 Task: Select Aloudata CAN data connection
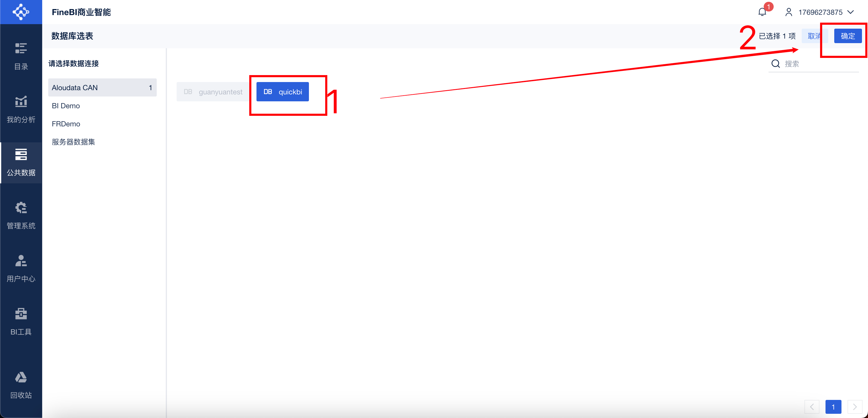click(x=102, y=88)
